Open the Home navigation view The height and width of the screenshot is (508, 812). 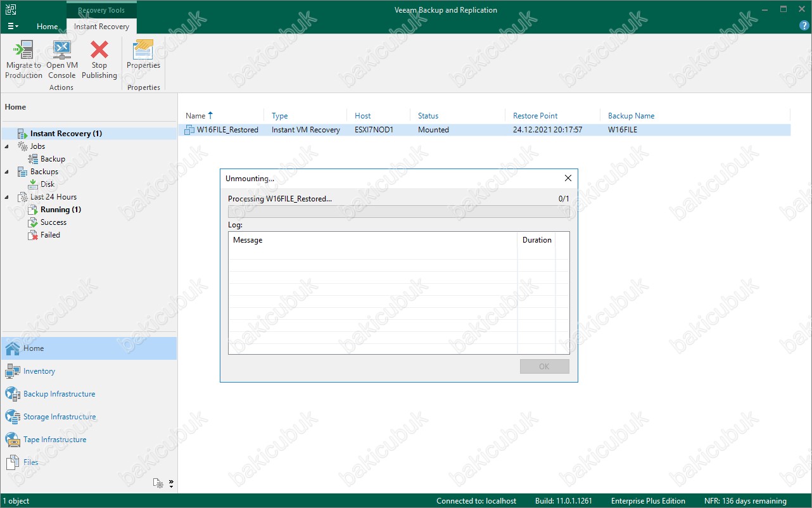tap(89, 348)
